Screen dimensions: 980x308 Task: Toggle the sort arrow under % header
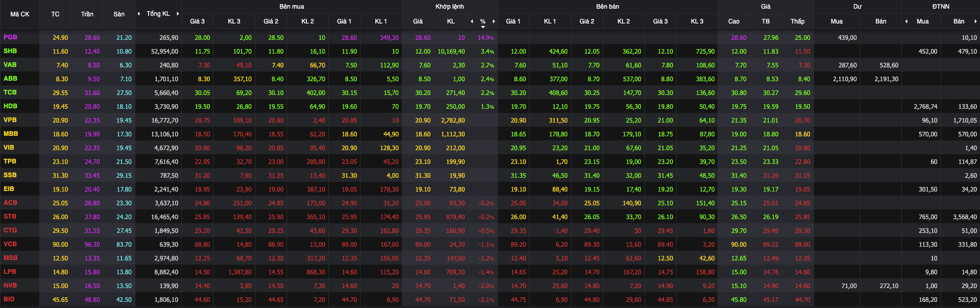483,27
